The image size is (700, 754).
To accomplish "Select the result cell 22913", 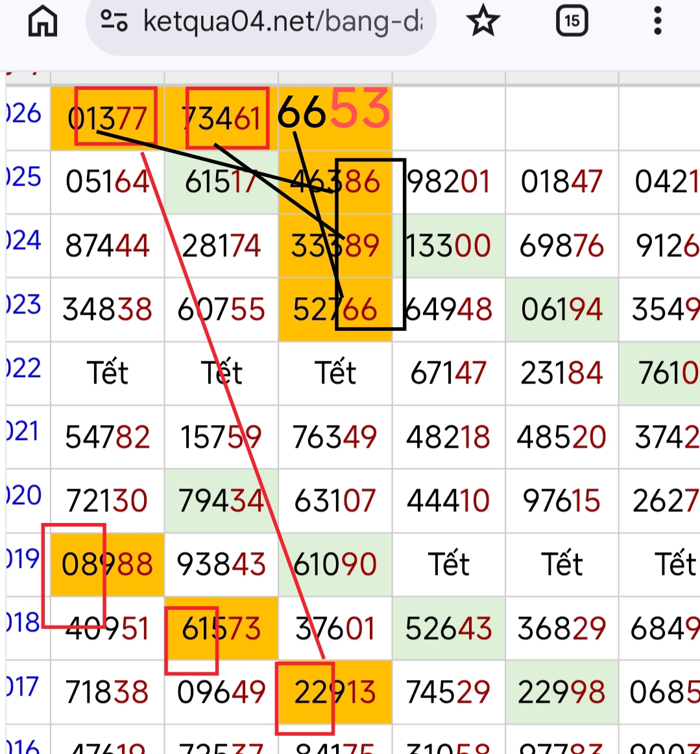I will pos(335,692).
